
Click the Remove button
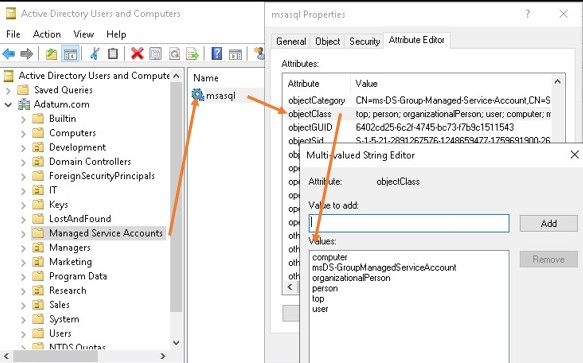pos(548,259)
